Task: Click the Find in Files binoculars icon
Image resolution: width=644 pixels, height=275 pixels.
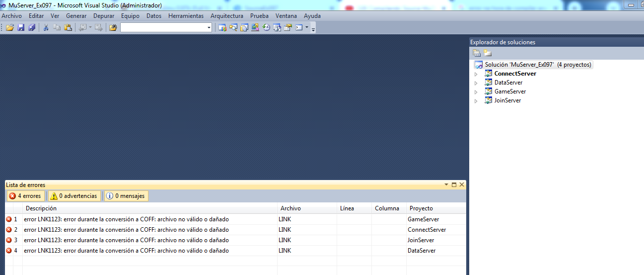Action: point(113,27)
